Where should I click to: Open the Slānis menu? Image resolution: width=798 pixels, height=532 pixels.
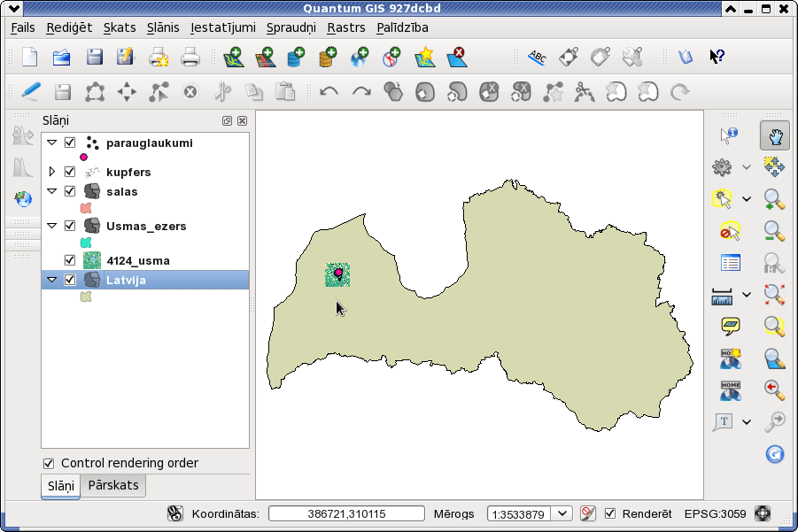tap(163, 27)
